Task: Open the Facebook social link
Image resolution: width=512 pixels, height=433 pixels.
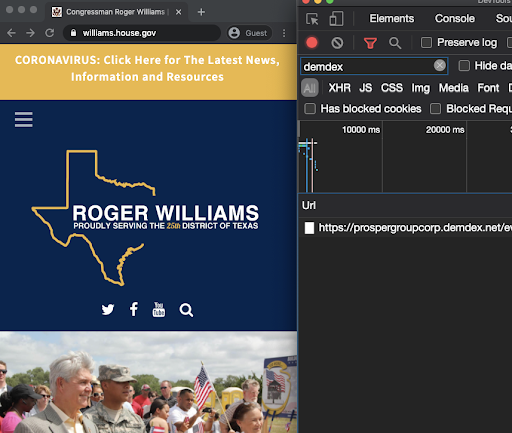Action: point(134,309)
